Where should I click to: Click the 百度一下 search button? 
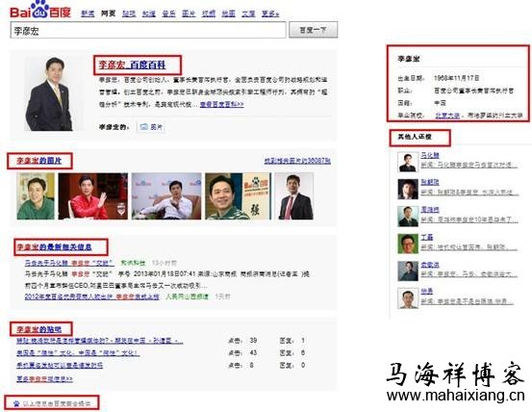click(x=314, y=30)
